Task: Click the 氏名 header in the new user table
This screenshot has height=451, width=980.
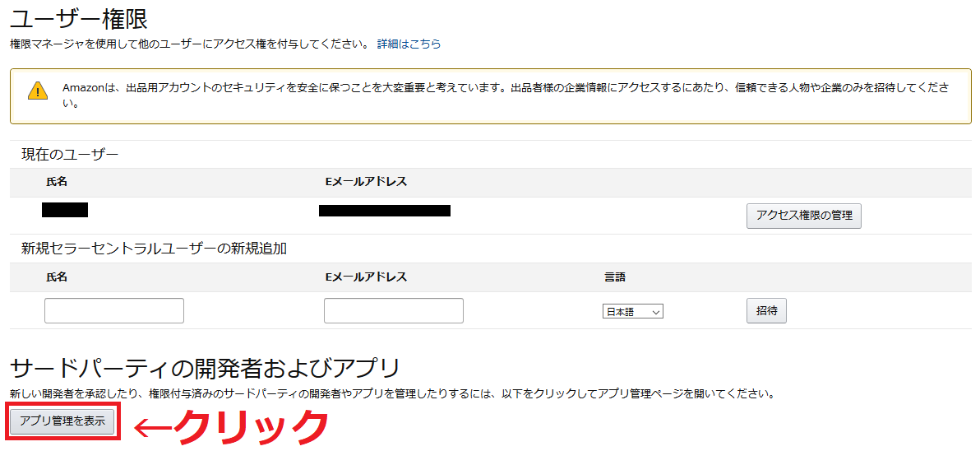Action: click(56, 277)
